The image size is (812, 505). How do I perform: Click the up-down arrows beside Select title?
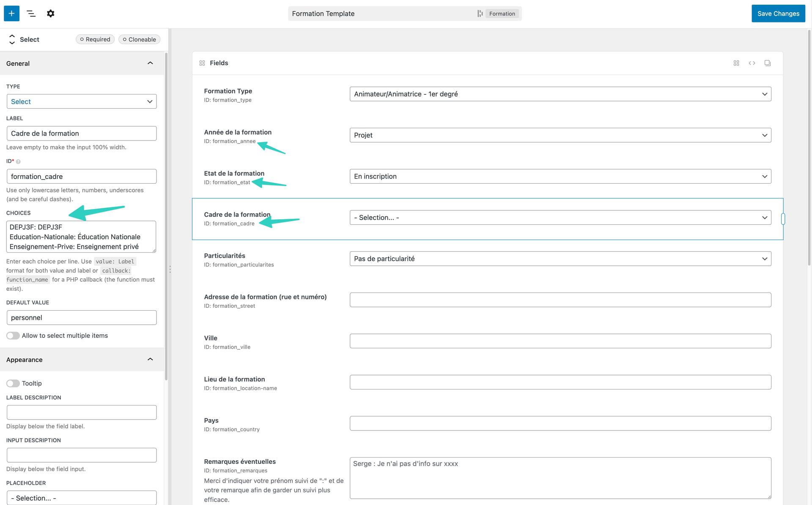click(x=12, y=39)
